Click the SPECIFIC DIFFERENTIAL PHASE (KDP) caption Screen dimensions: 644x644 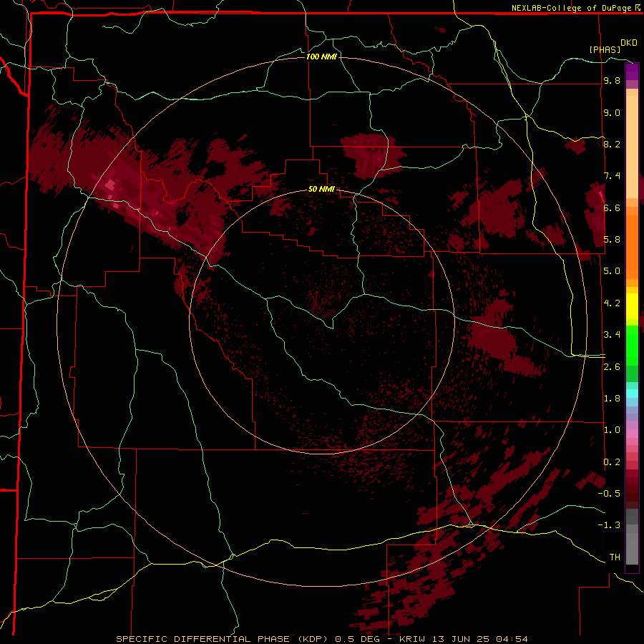223,639
